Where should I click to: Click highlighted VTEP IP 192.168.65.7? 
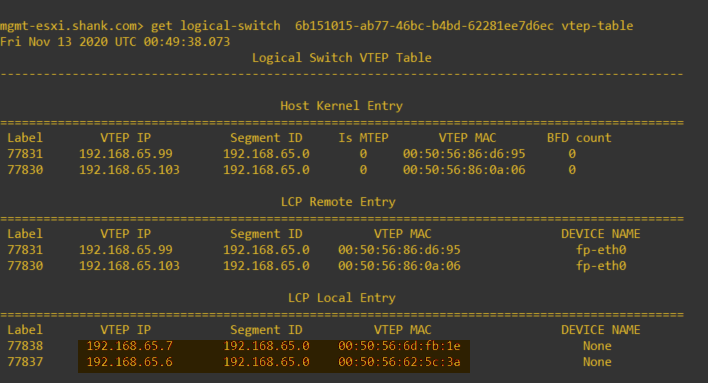130,346
